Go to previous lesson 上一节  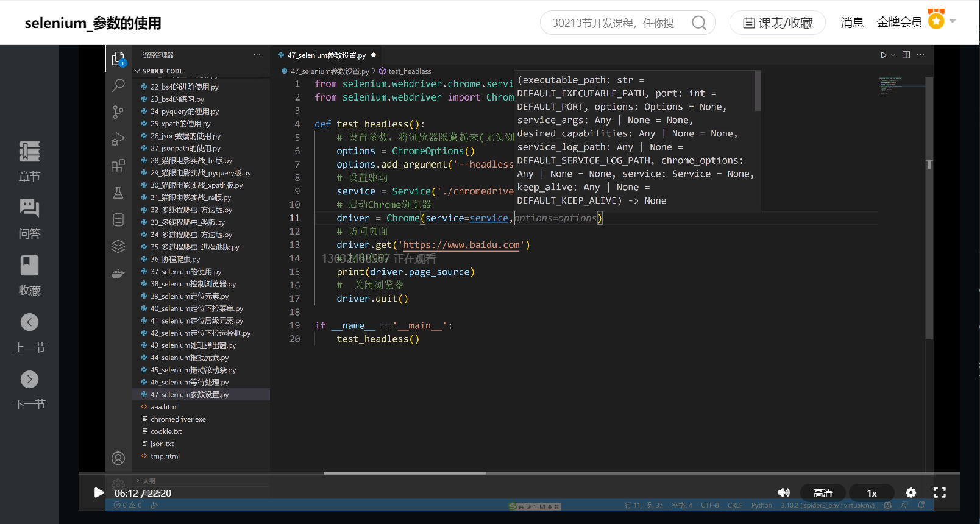point(29,333)
